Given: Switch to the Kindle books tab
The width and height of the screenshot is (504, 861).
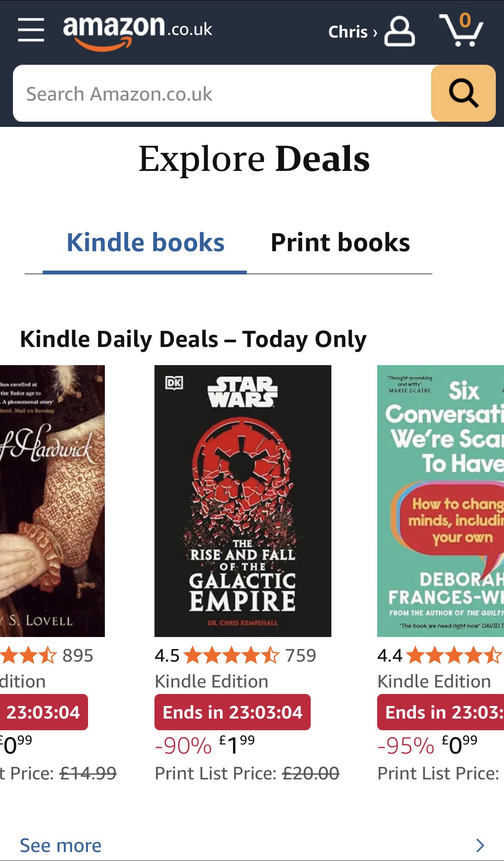Looking at the screenshot, I should (145, 243).
